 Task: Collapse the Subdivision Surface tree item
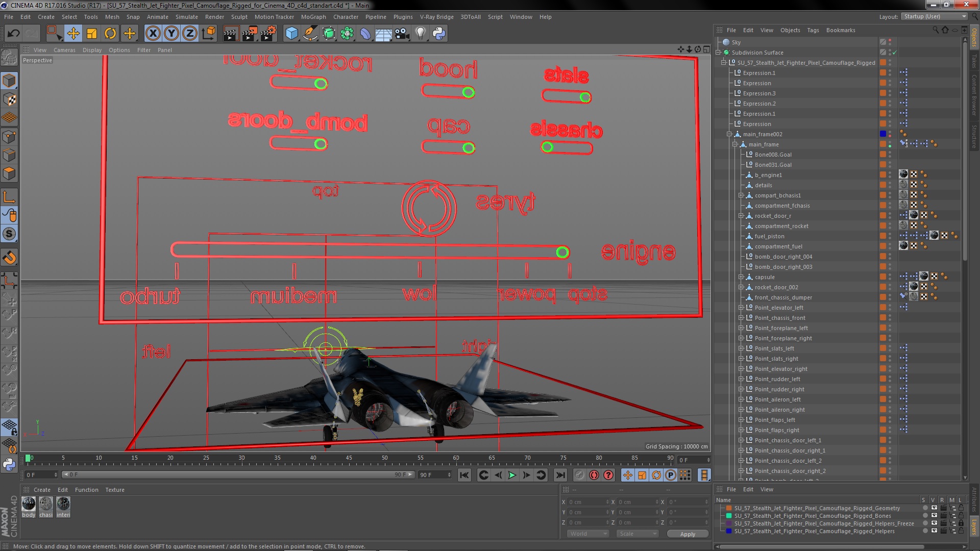pos(718,53)
